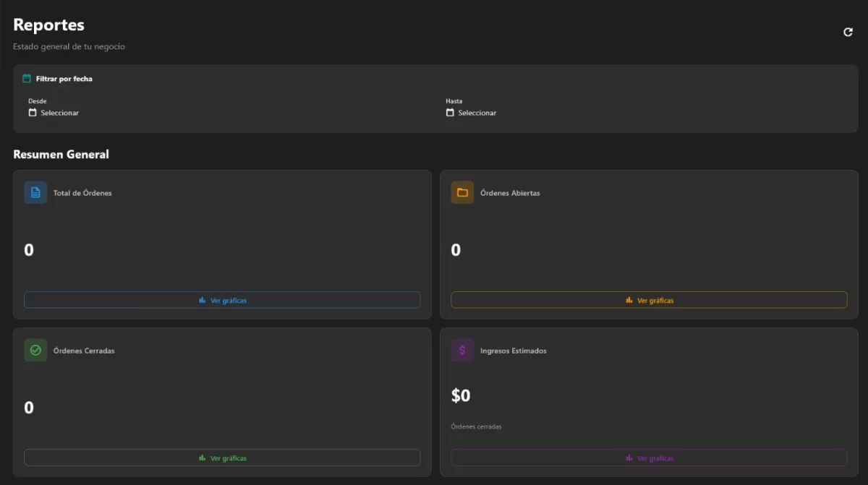Click the $0 estimated income value

point(461,395)
